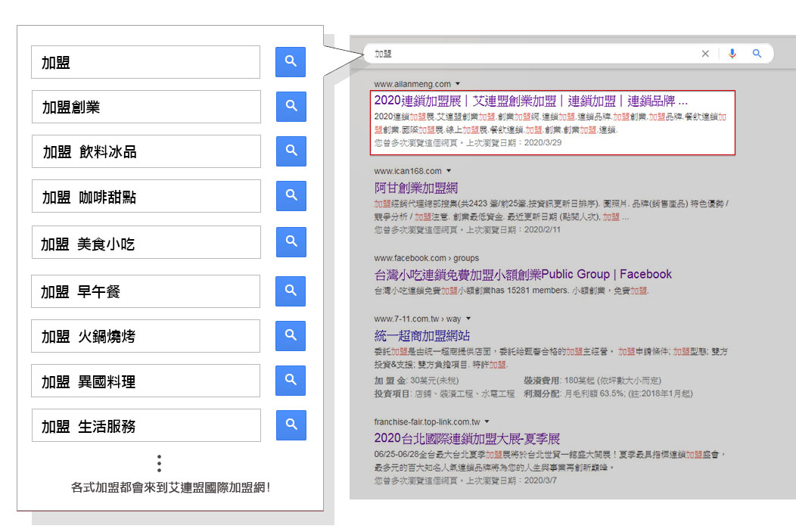Visit 統一超商加盟網站 search result
This screenshot has width=796, height=532.
(x=422, y=335)
